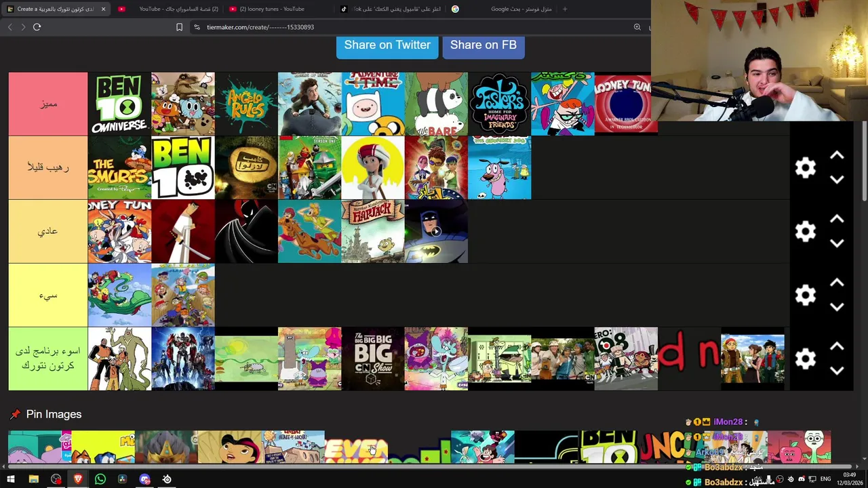Image resolution: width=868 pixels, height=488 pixels.
Task: Open settings gear for عادي tier
Action: [805, 232]
